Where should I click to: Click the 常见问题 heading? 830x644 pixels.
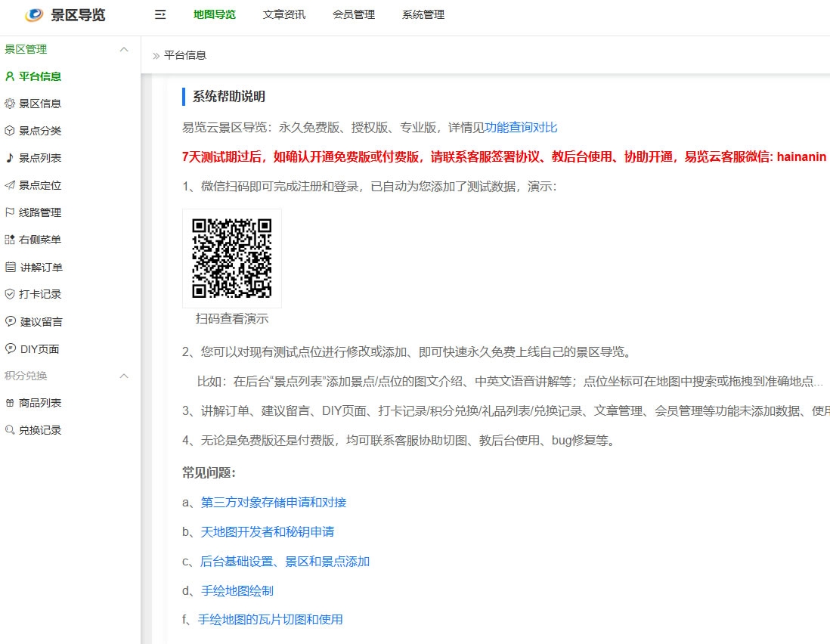(x=209, y=472)
